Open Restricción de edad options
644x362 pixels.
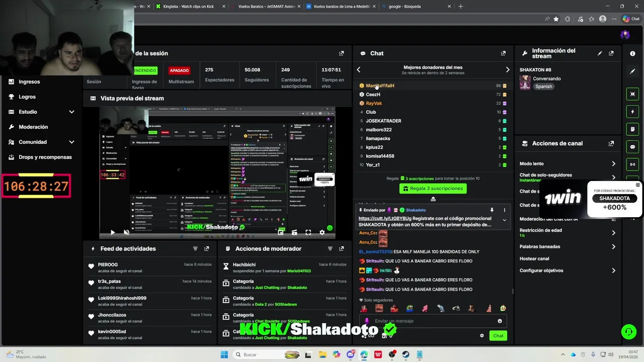568,233
